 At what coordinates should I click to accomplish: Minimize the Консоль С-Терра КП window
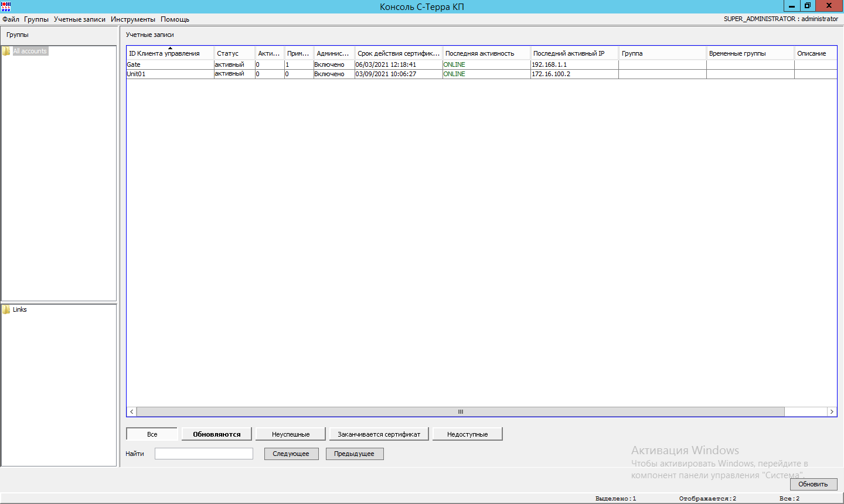[x=792, y=6]
